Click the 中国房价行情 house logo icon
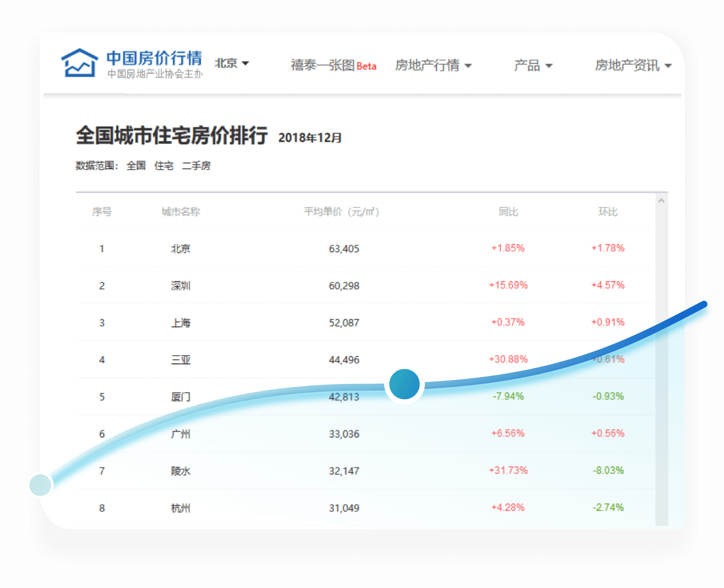724x588 pixels. (79, 63)
